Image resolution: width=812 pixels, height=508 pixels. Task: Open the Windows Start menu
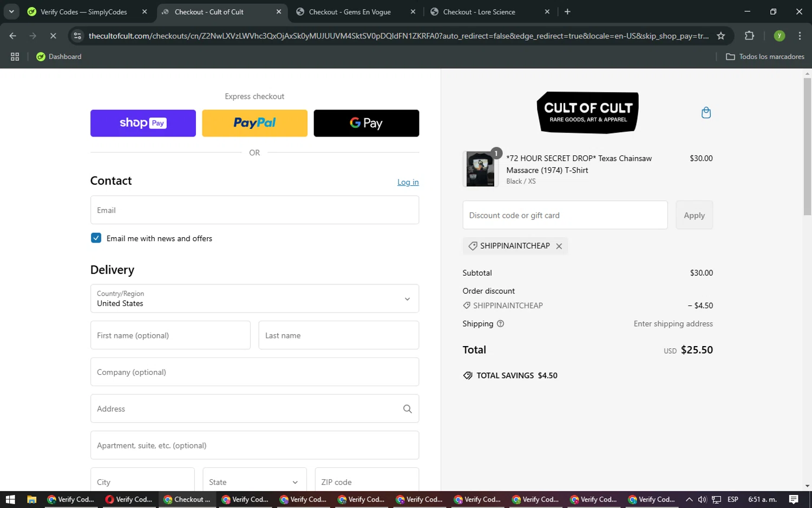pos(10,499)
